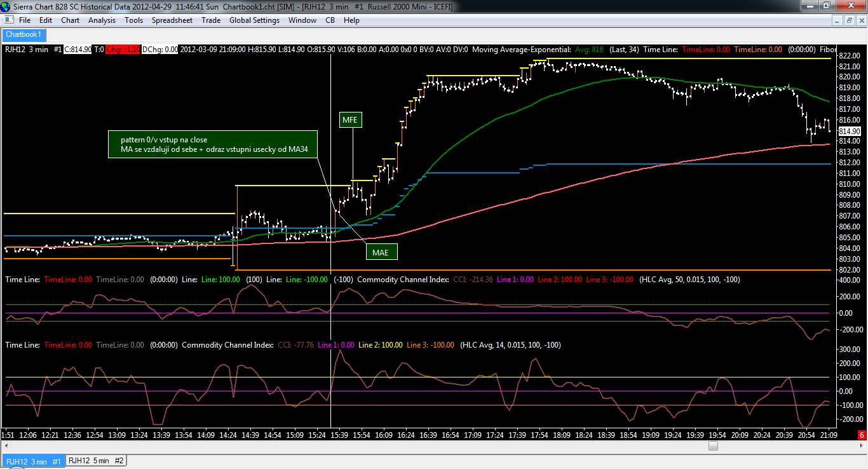
Task: Open the Window menu
Action: point(302,20)
